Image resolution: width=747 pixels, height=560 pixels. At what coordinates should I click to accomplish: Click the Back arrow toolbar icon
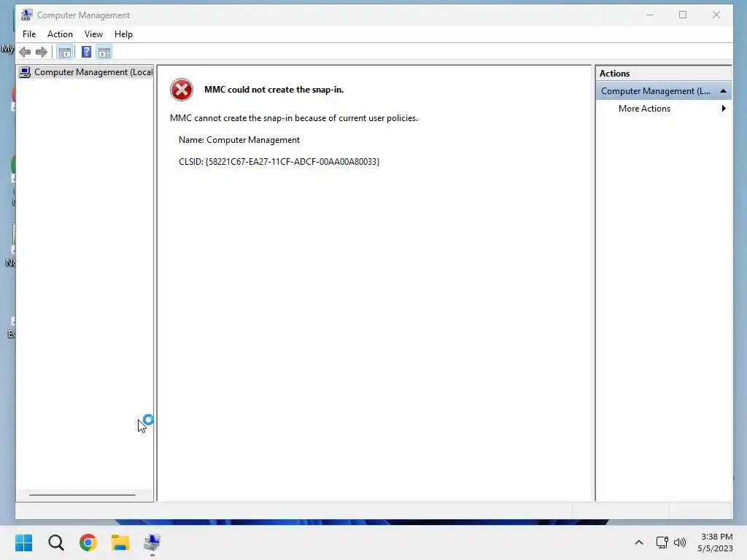[25, 52]
